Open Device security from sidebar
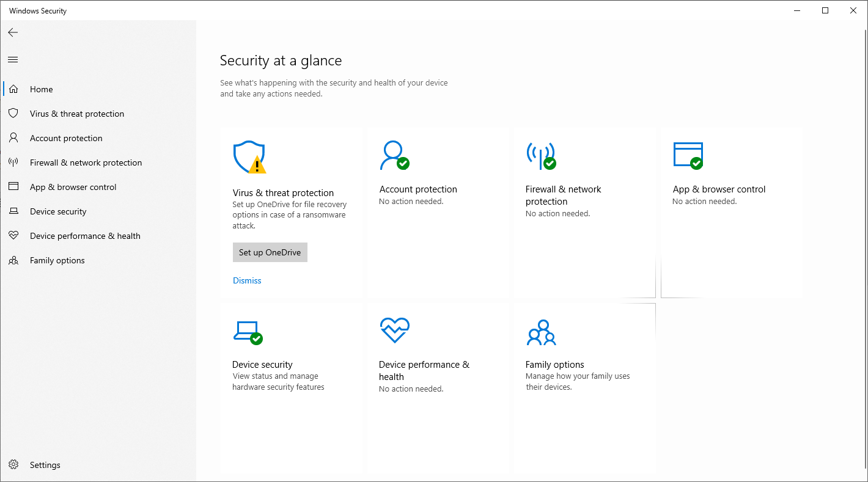The height and width of the screenshot is (482, 868). [x=58, y=211]
